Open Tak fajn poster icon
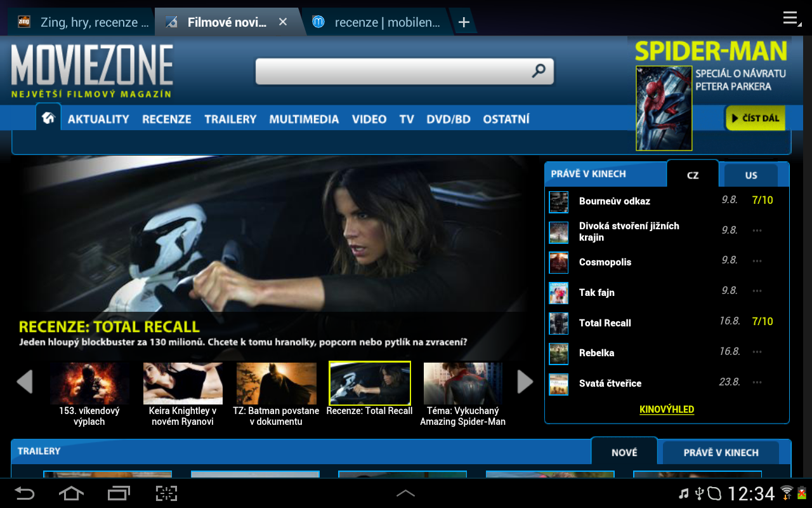The image size is (812, 508). point(558,293)
